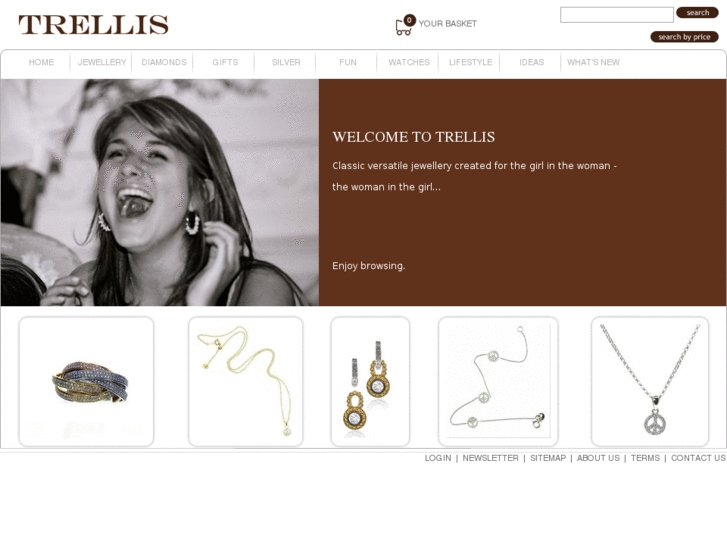Navigate to the LIFESTYLE category
This screenshot has width=727, height=545.
[471, 62]
